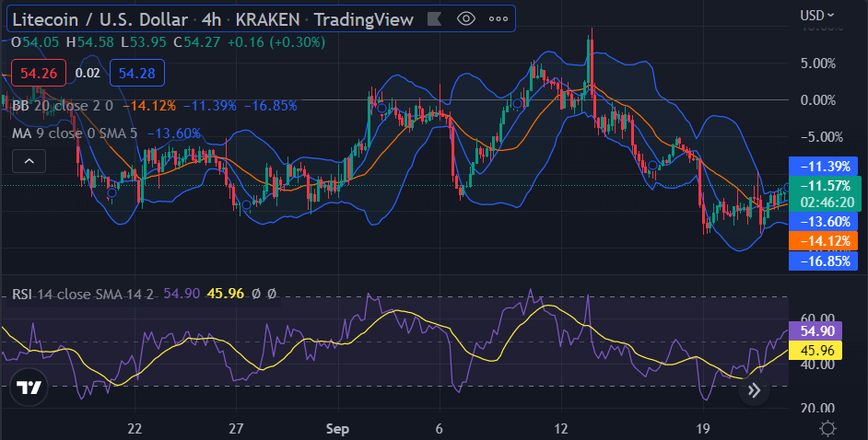This screenshot has height=440, width=868.
Task: Click the open value O54.05 in OHLC row
Action: pyautogui.click(x=35, y=42)
